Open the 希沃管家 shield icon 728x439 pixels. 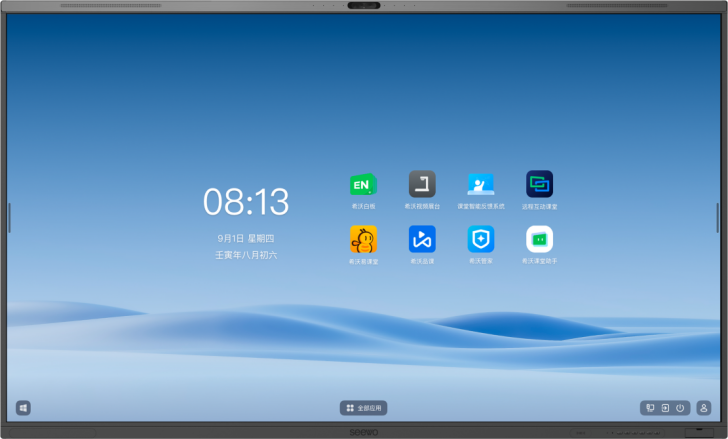tap(481, 239)
